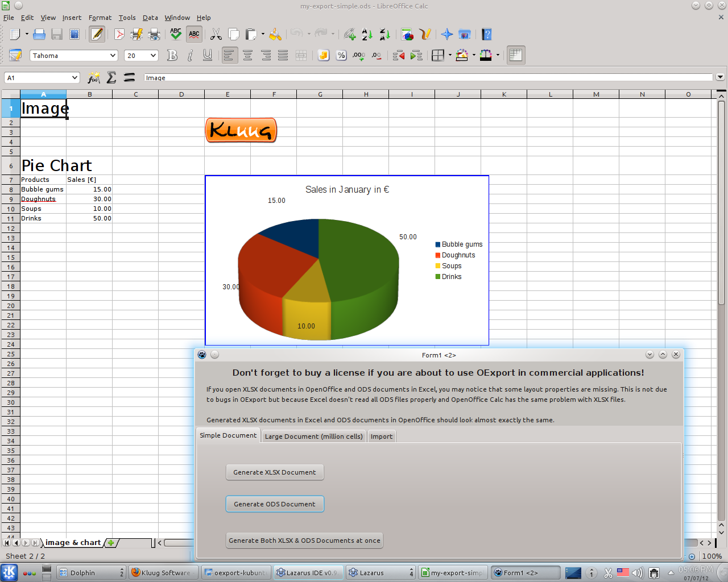Toggle AutoSpellcheck on or off
Image resolution: width=728 pixels, height=582 pixels.
tap(194, 35)
